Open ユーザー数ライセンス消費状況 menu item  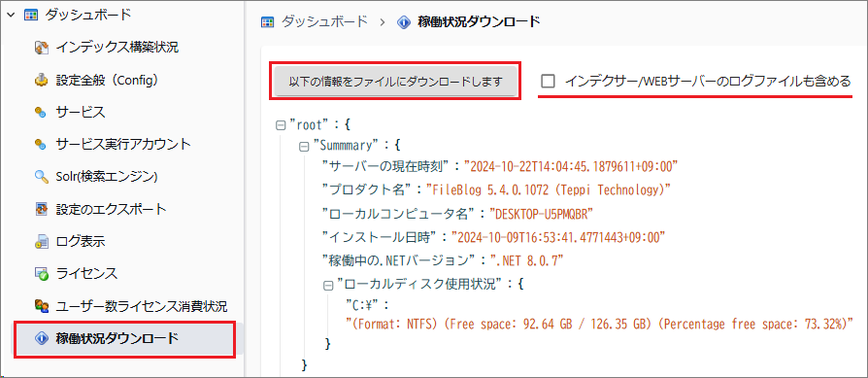tap(141, 306)
